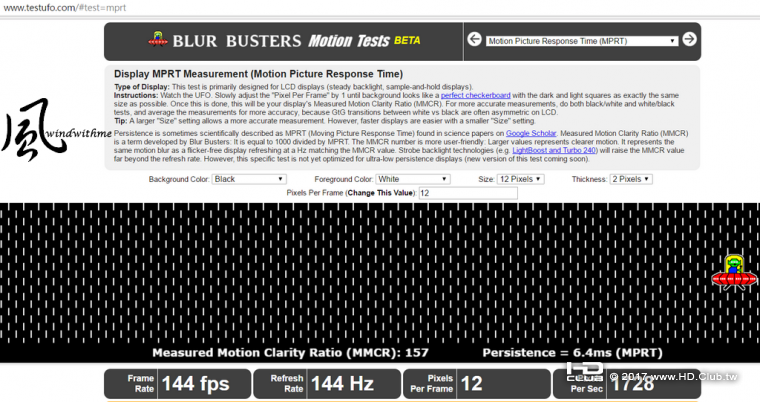Click the HD Club logo watermark
Image resolution: width=760 pixels, height=402 pixels.
coord(584,372)
